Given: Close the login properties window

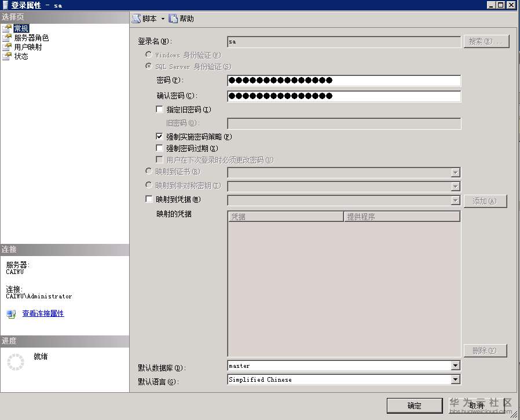Looking at the screenshot, I should 511,5.
